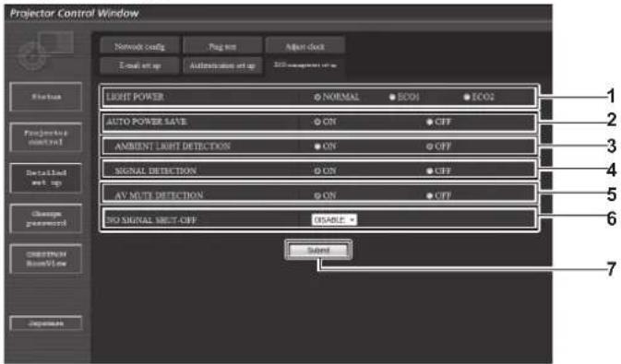Open the Change password page
The width and height of the screenshot is (621, 364).
(46, 218)
